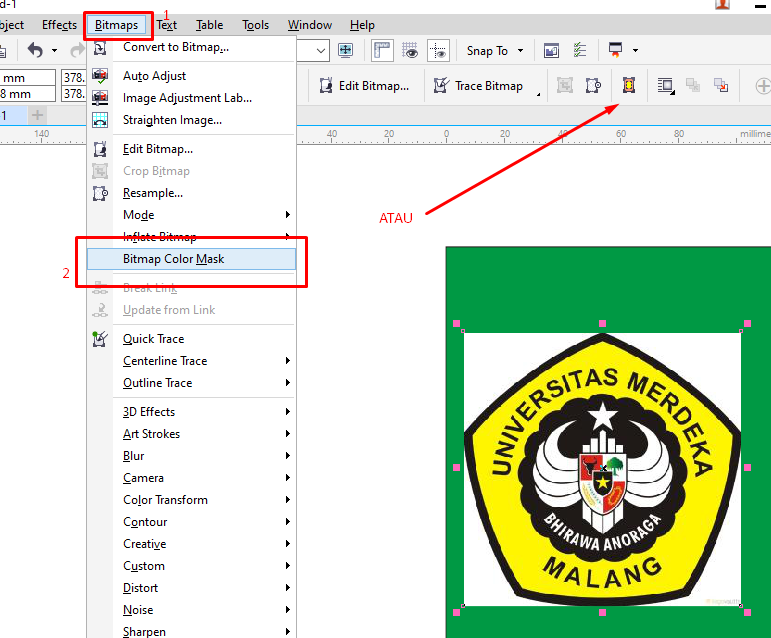This screenshot has width=771, height=638.
Task: Expand 3D Effects submenu
Action: tap(192, 412)
